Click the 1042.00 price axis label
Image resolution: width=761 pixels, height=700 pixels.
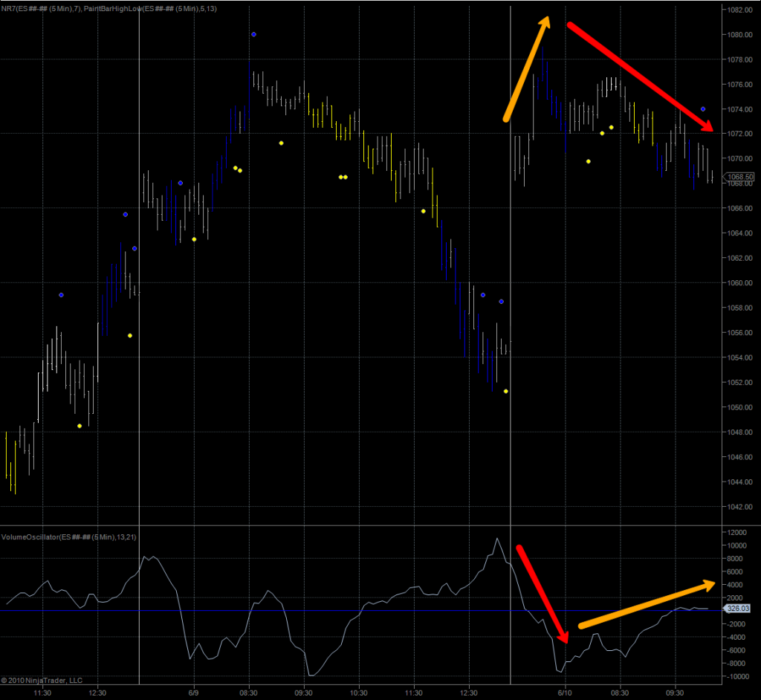click(739, 507)
